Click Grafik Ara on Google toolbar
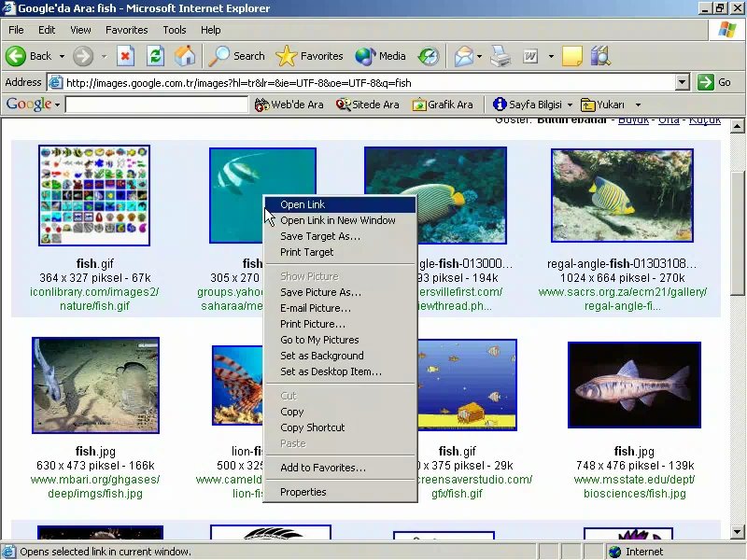This screenshot has height=560, width=747. [x=443, y=105]
